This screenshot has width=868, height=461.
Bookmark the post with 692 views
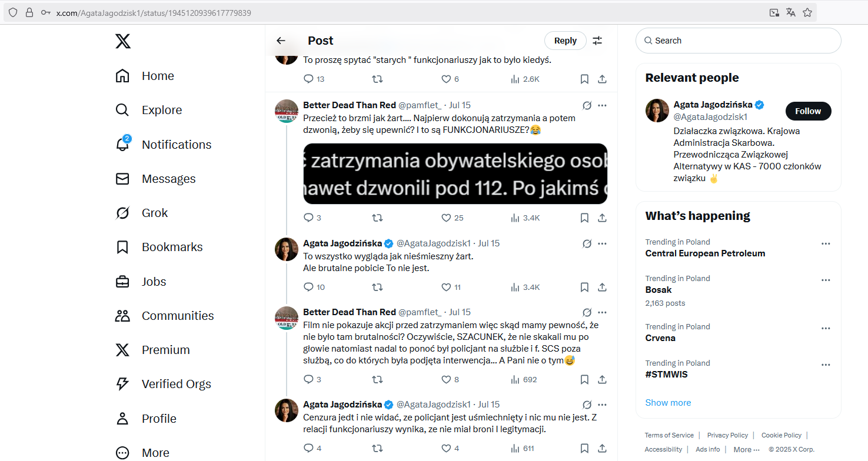(584, 379)
